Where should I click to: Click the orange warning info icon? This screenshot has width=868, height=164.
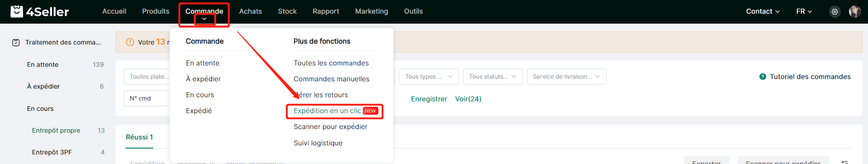click(130, 42)
